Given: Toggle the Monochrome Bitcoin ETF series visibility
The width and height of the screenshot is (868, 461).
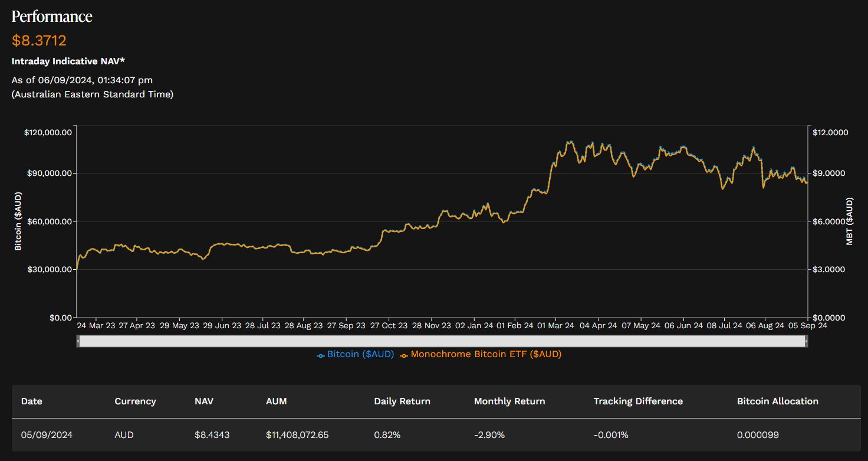Looking at the screenshot, I should pyautogui.click(x=487, y=354).
